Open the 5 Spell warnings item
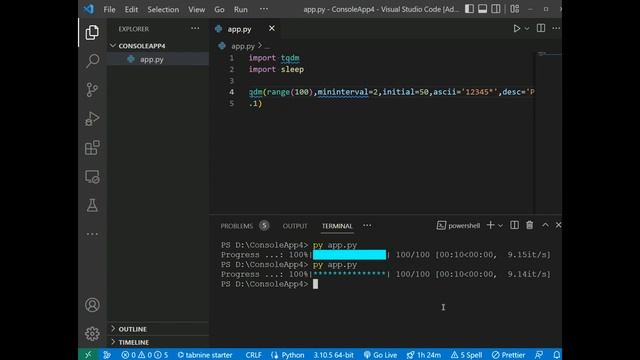 (x=466, y=355)
